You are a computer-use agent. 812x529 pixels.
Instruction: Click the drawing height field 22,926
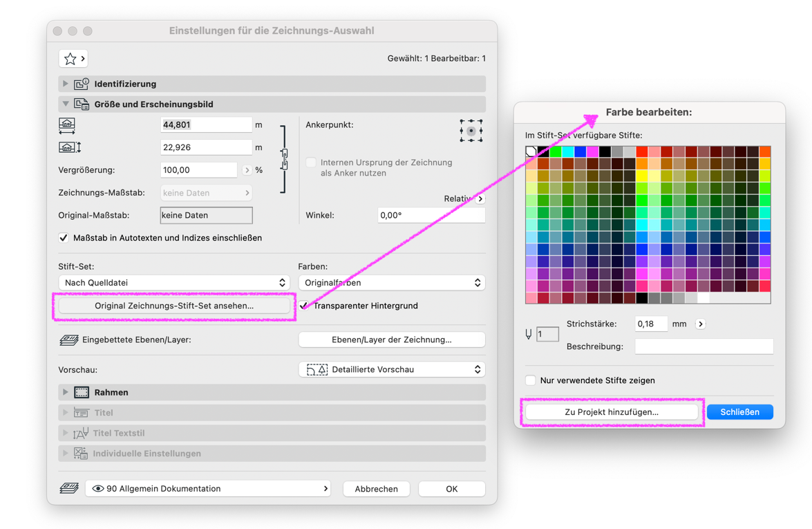click(206, 147)
